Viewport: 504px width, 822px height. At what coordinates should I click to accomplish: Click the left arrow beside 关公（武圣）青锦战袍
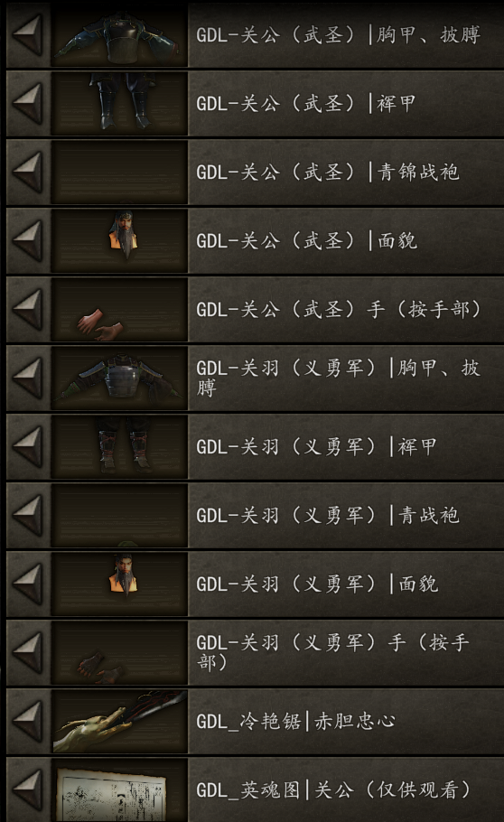(28, 172)
